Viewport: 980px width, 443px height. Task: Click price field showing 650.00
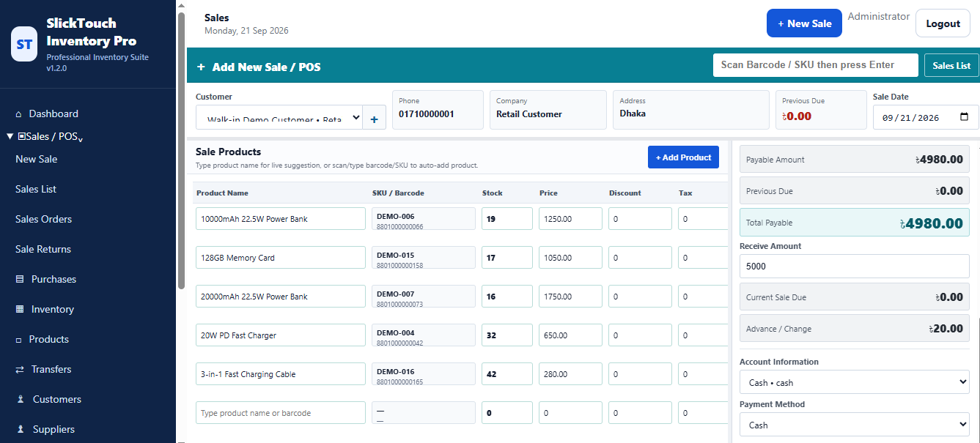(x=570, y=335)
